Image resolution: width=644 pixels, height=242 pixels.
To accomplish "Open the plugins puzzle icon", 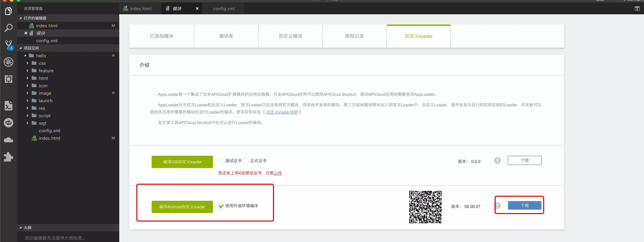I will pos(9,157).
